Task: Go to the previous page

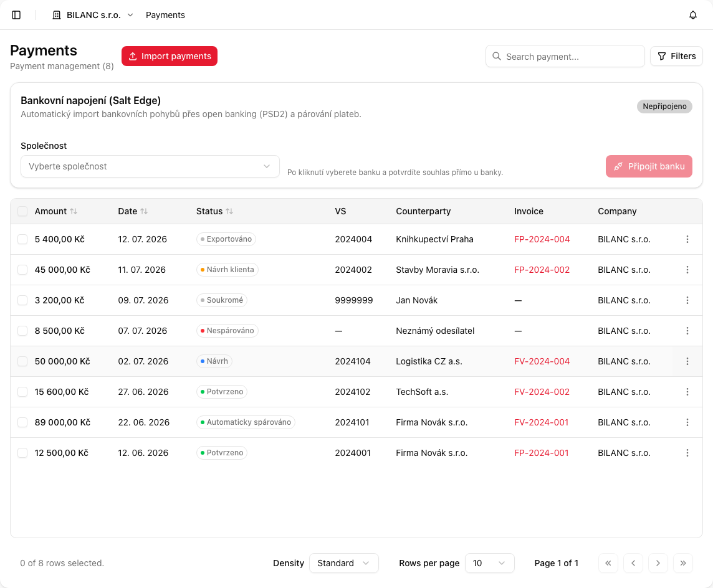Action: (633, 563)
